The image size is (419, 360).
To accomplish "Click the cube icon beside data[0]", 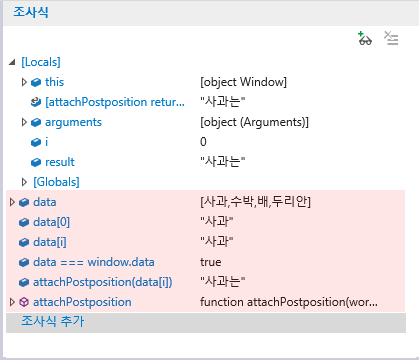I will [24, 222].
